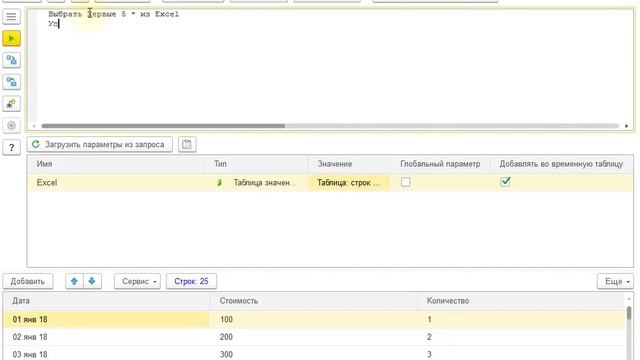Move row down with blue arrow
This screenshot has width=640, height=360.
tap(92, 281)
